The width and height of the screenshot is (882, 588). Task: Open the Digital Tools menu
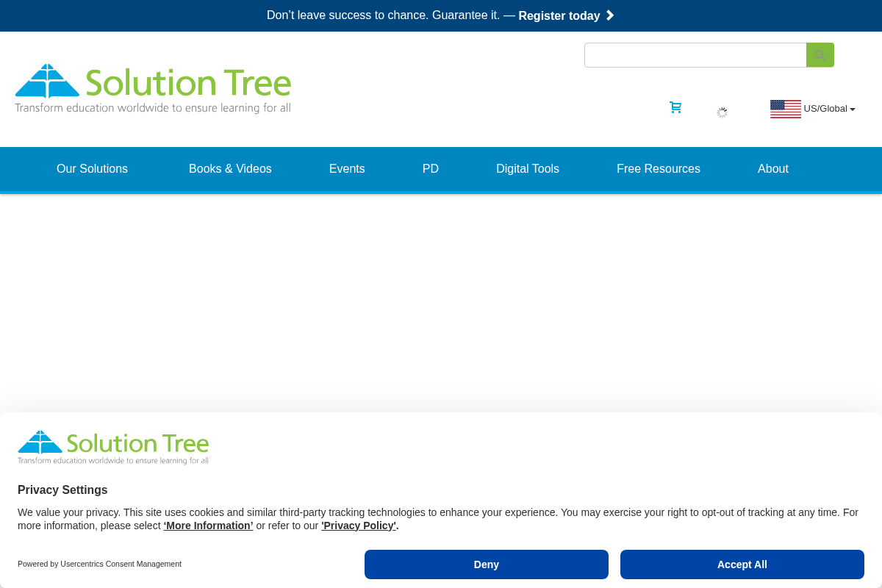[528, 169]
